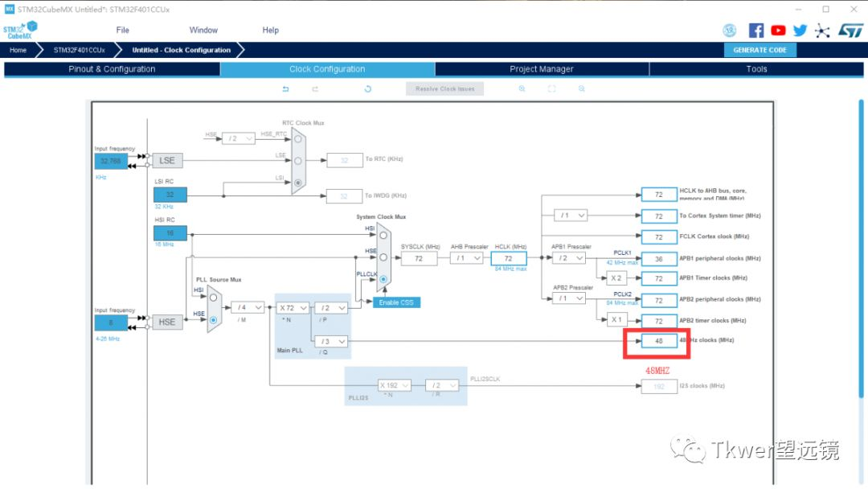Open the APB1 Prescaler dropdown
The image size is (868, 489).
570,258
